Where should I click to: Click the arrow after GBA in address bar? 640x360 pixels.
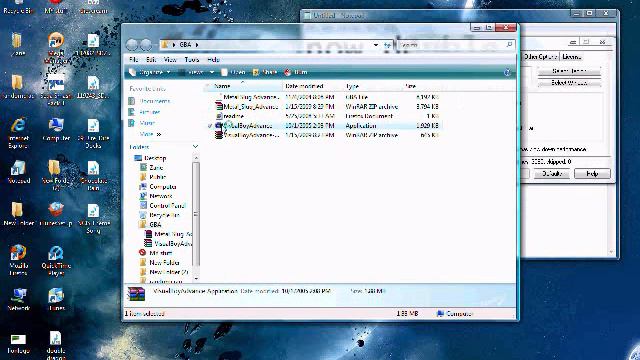point(197,44)
